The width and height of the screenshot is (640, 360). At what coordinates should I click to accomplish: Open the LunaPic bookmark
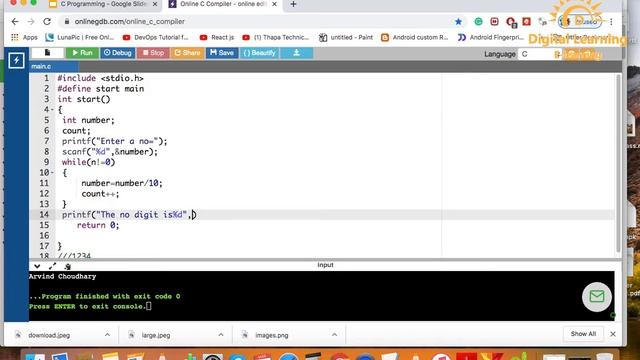pos(80,37)
